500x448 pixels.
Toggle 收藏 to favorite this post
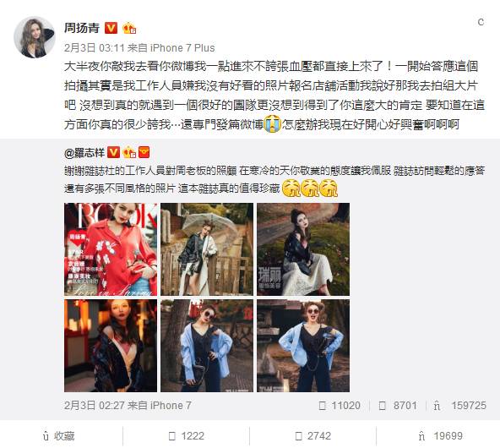pyautogui.click(x=59, y=436)
